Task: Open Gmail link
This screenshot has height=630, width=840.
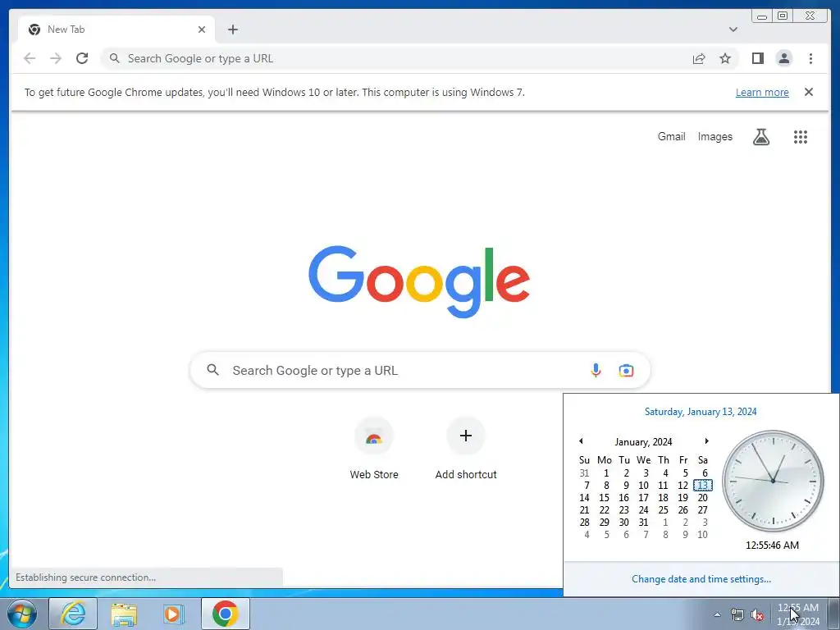Action: tap(671, 137)
